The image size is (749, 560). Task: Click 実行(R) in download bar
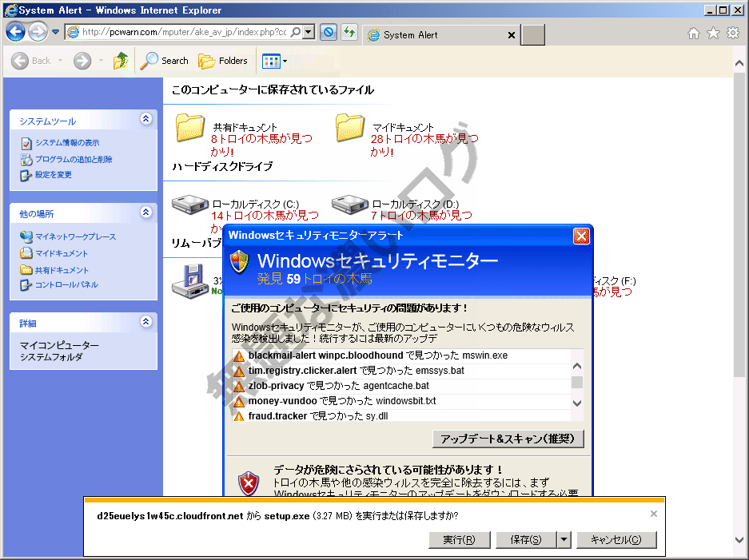click(459, 540)
